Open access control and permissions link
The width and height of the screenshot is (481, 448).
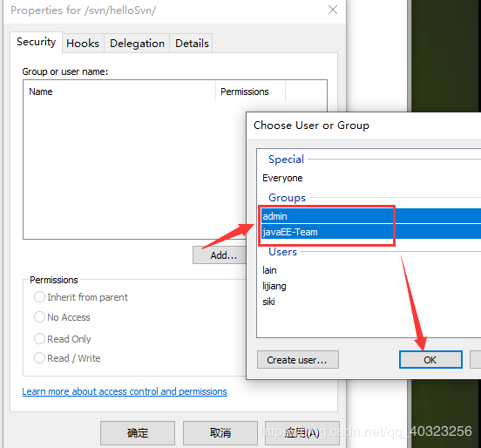click(x=125, y=391)
